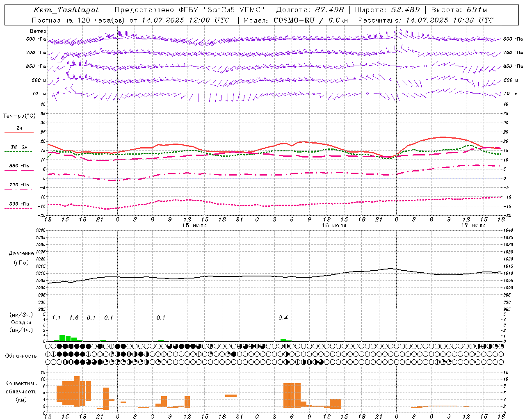The height and width of the screenshot is (420, 525).
Task: Click the 17 июля date label
Action: coord(473,226)
